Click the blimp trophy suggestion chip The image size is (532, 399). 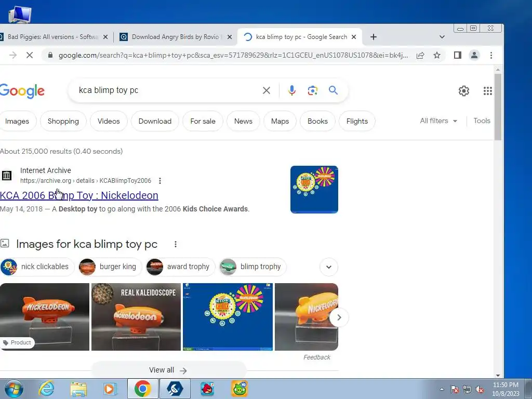click(x=253, y=267)
